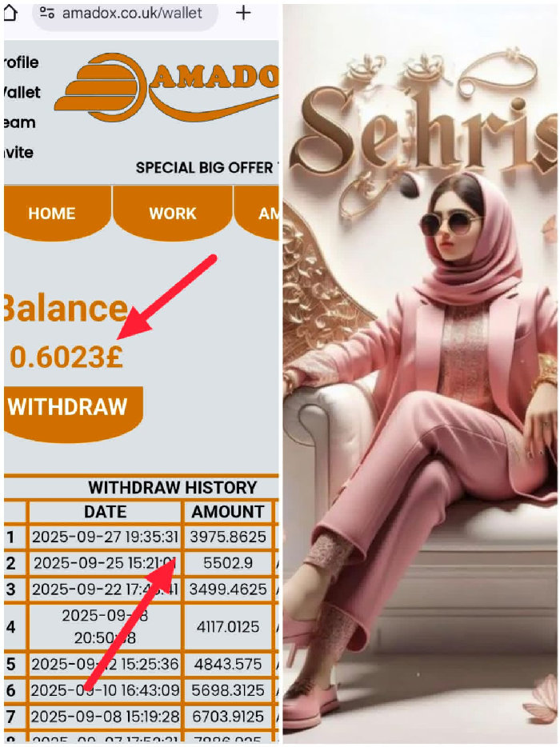Go to the Team menu link
Viewport: 560px width, 747px height.
pyautogui.click(x=19, y=122)
